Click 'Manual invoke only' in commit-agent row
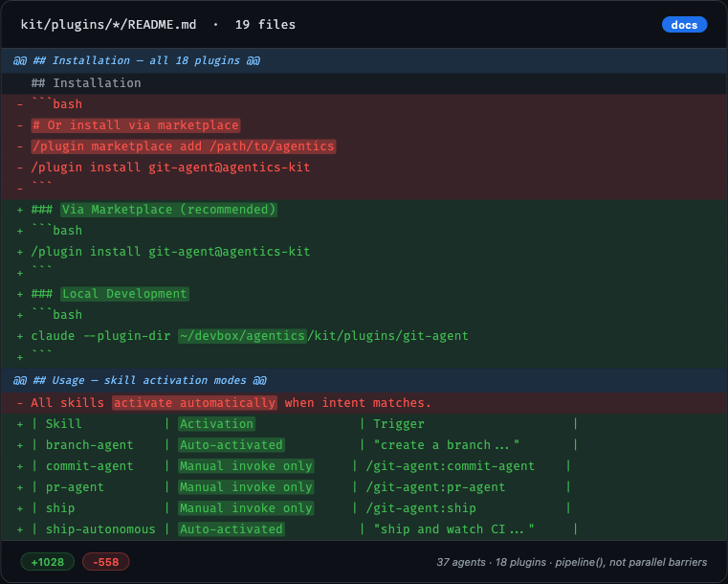This screenshot has width=728, height=584. tap(246, 466)
